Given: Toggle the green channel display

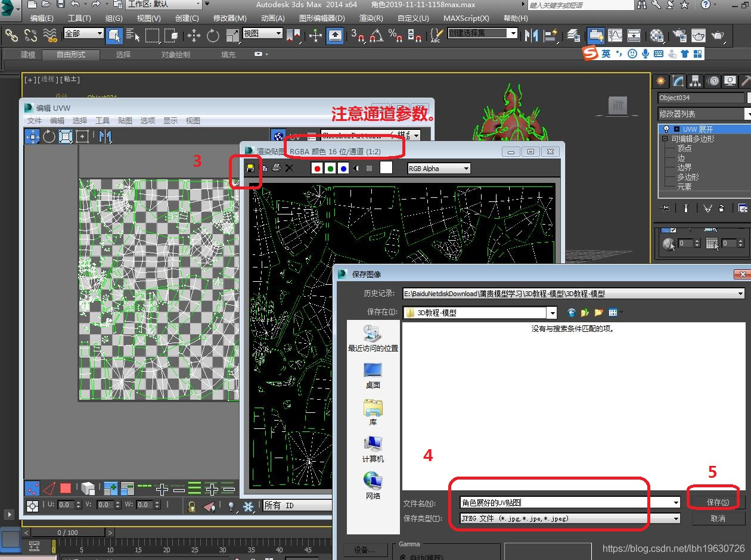Looking at the screenshot, I should [x=330, y=169].
